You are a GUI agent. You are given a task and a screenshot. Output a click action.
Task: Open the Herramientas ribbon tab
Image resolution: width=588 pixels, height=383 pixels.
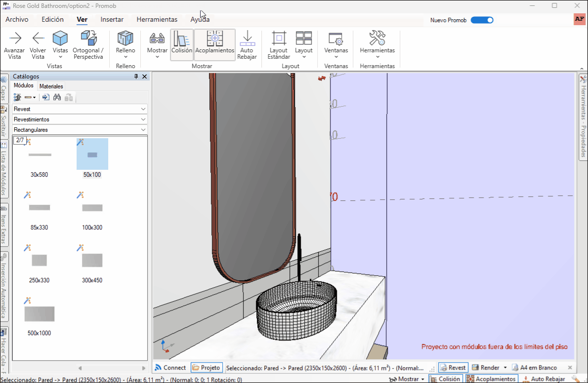coord(157,19)
